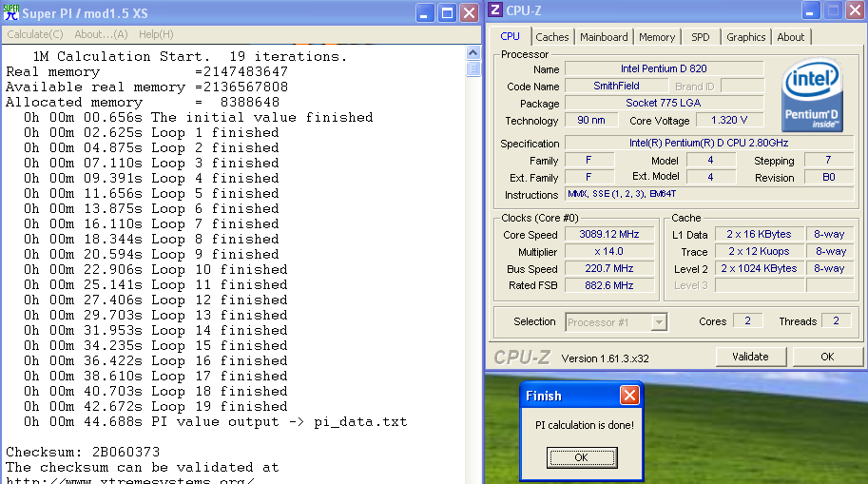
Task: Maximize the Super PI window
Action: [x=447, y=12]
